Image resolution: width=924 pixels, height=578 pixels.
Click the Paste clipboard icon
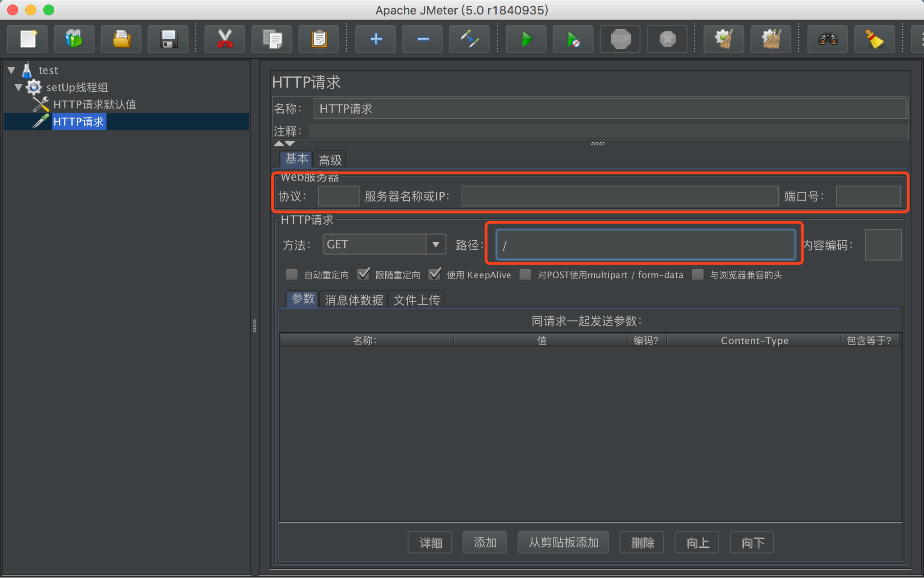pos(319,39)
